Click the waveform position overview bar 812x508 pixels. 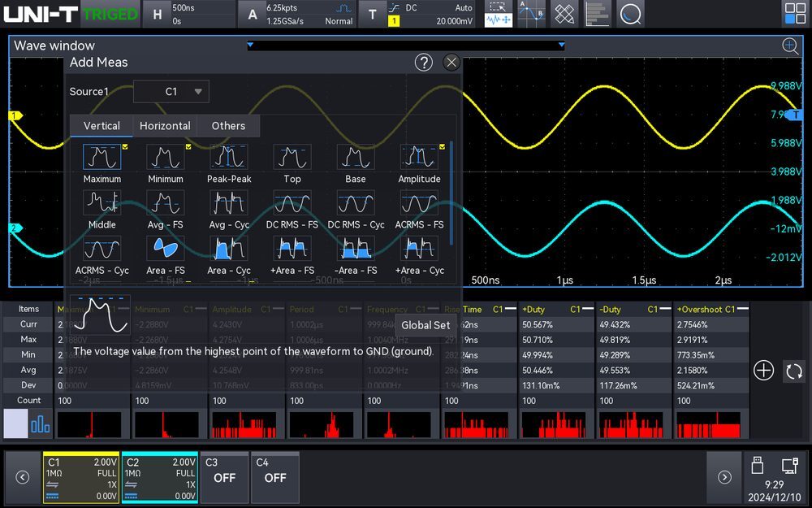(406, 46)
